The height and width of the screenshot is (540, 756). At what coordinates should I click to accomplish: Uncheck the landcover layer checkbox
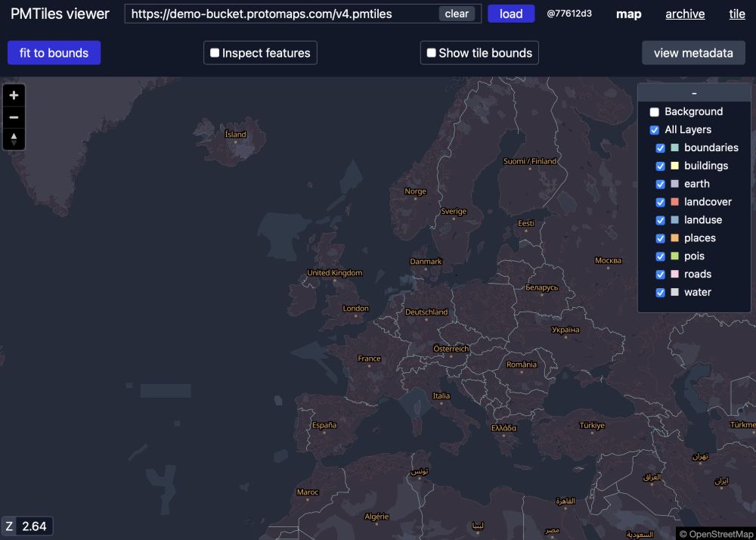click(x=661, y=202)
